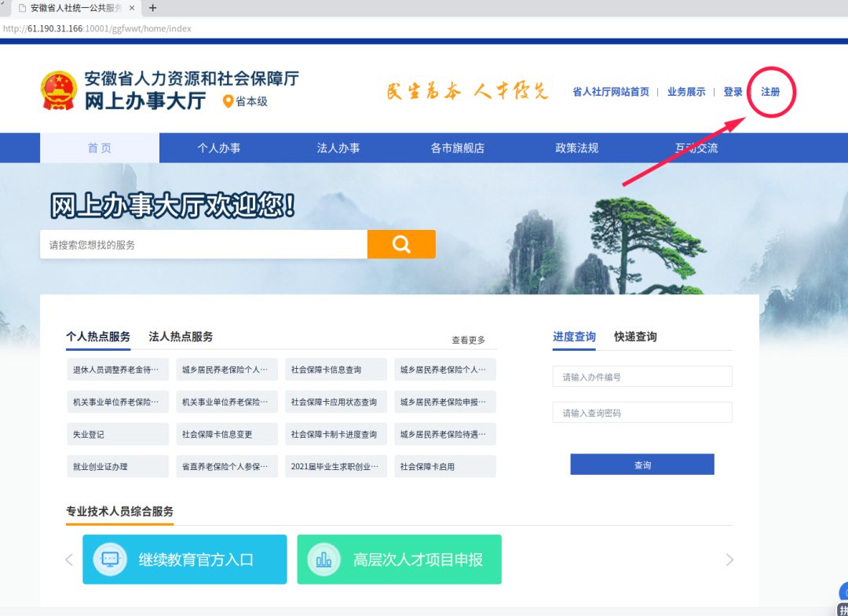The image size is (848, 616).
Task: Go to 各市旗舰店 navigation item
Action: tap(458, 148)
